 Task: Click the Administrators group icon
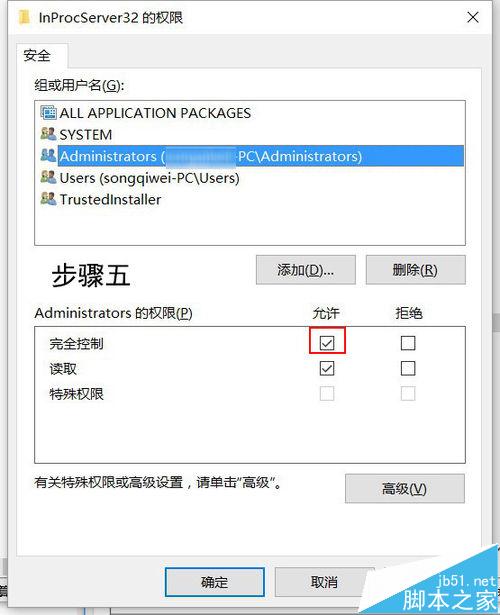click(48, 156)
